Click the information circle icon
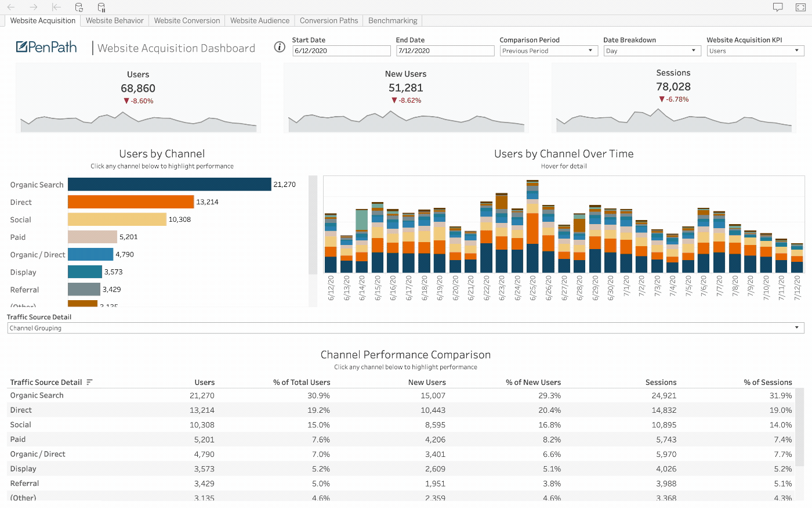Image resolution: width=812 pixels, height=508 pixels. [x=280, y=47]
